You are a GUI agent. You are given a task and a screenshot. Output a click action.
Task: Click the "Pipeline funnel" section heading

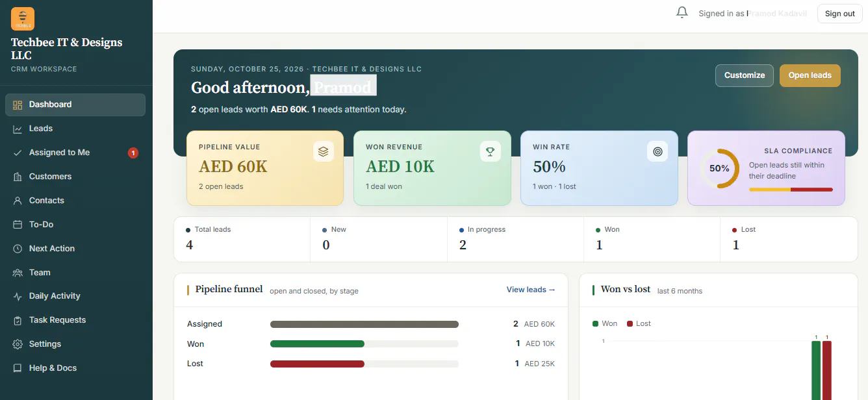pos(229,289)
